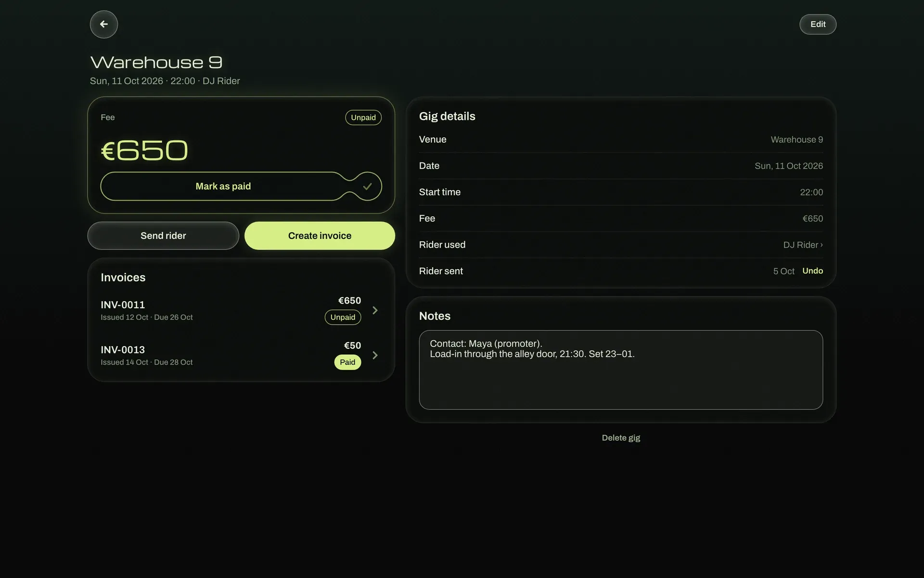Click the €50 amount on INV-0013
Image resolution: width=924 pixels, height=578 pixels.
(x=352, y=345)
